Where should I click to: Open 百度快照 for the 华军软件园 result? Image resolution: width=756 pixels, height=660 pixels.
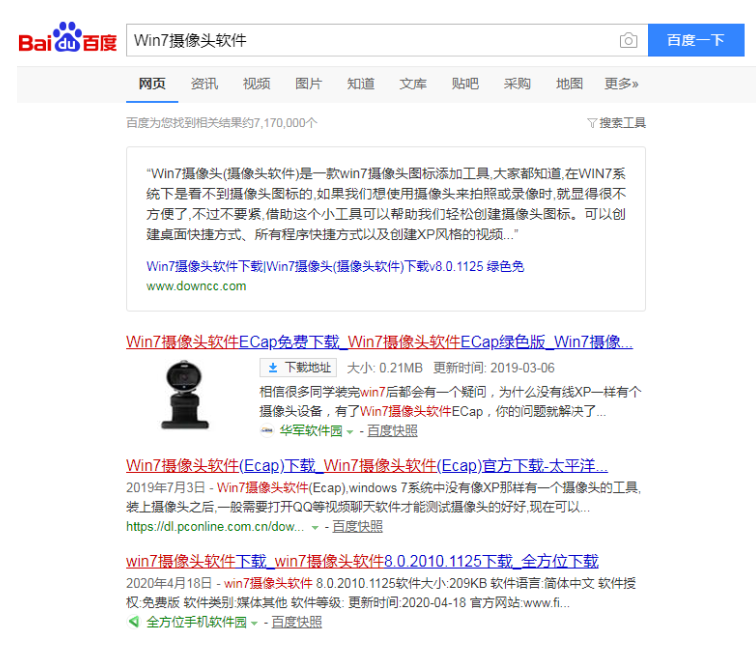point(392,431)
